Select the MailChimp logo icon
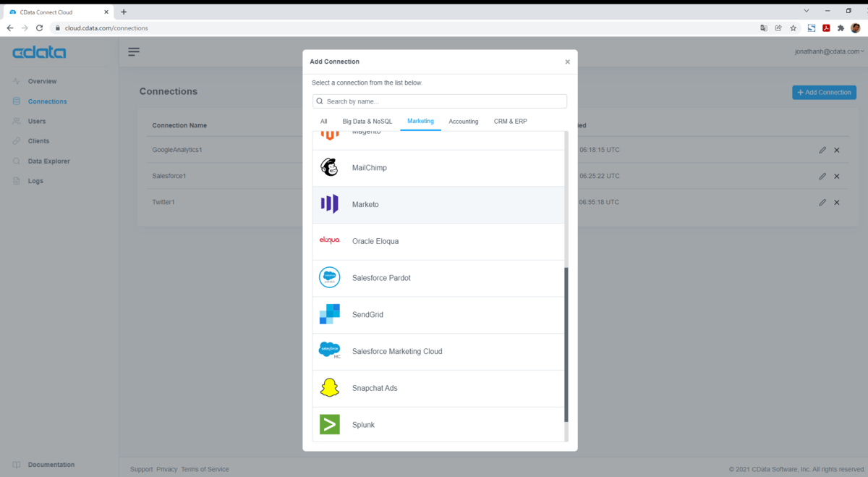Viewport: 868px width, 477px height. pos(329,168)
